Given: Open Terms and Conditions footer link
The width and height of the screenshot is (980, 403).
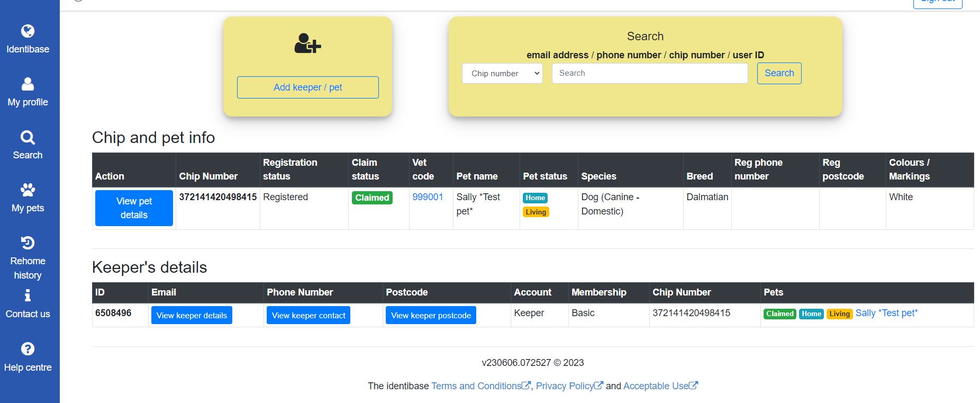Looking at the screenshot, I should click(x=476, y=386).
